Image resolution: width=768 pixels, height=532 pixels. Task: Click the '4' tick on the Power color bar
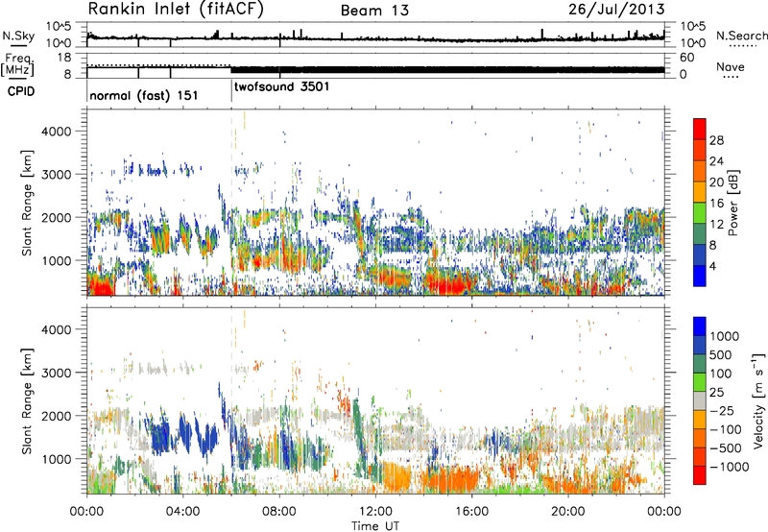pos(712,267)
